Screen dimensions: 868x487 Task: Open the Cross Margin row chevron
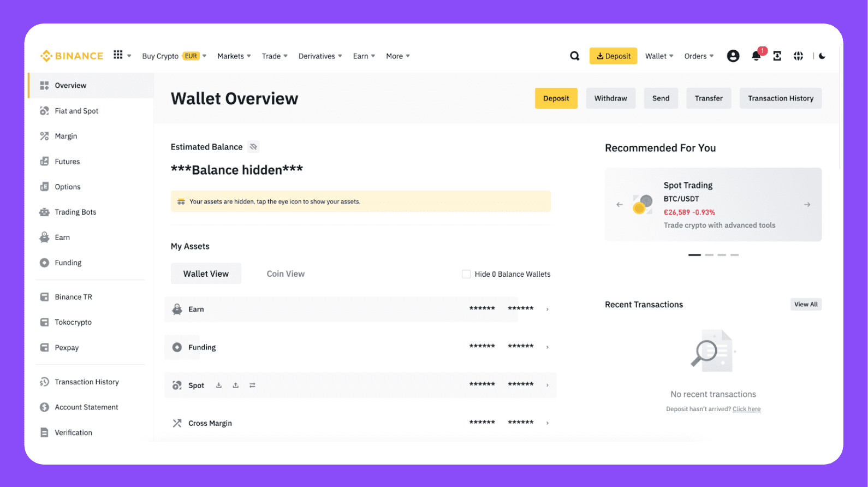pyautogui.click(x=548, y=423)
